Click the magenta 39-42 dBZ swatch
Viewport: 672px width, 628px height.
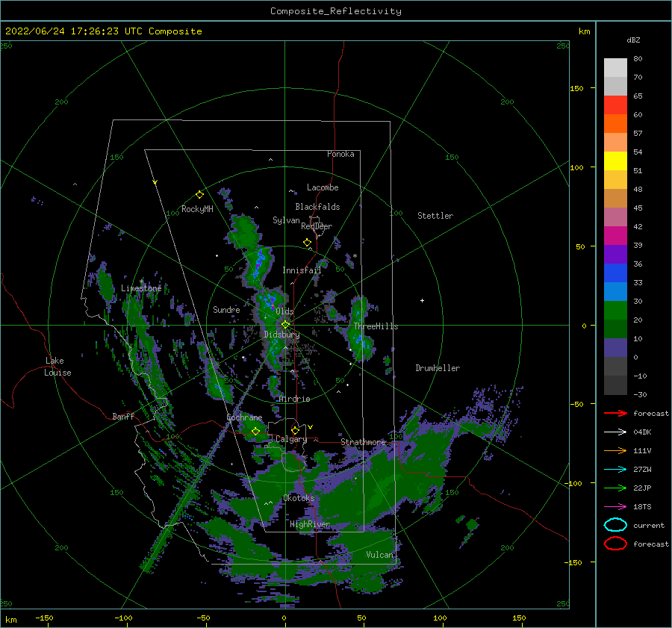[615, 236]
